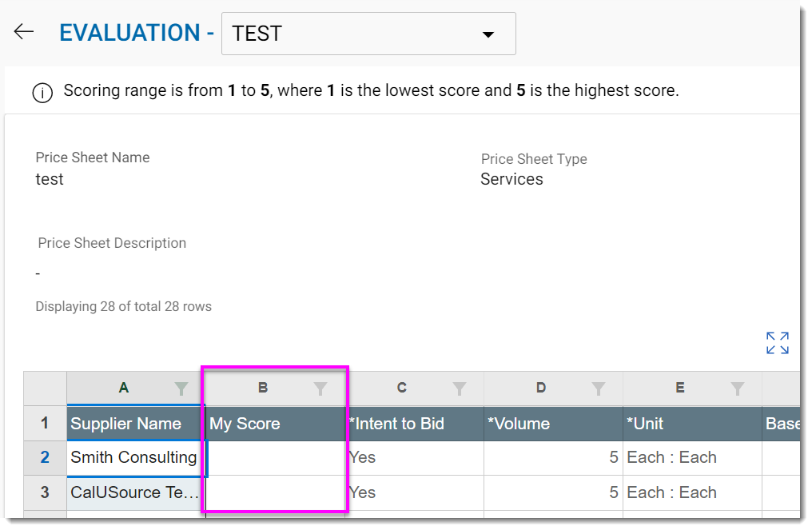Open filter for column A
Screen dimensions: 812x530
(x=182, y=389)
